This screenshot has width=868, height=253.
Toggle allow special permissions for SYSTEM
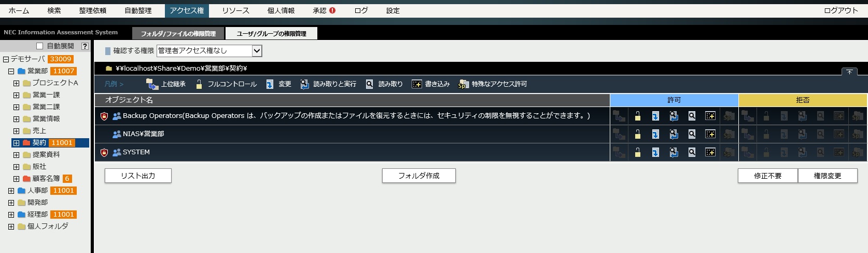pos(729,152)
